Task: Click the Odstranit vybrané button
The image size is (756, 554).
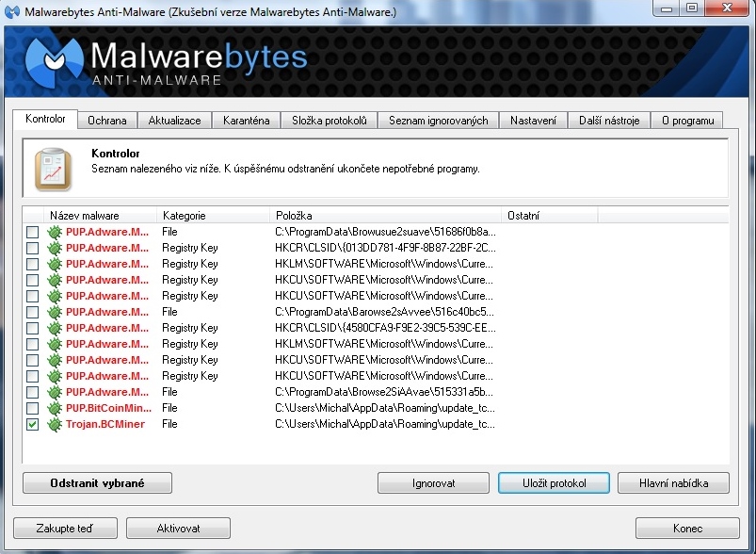Action: click(x=97, y=483)
